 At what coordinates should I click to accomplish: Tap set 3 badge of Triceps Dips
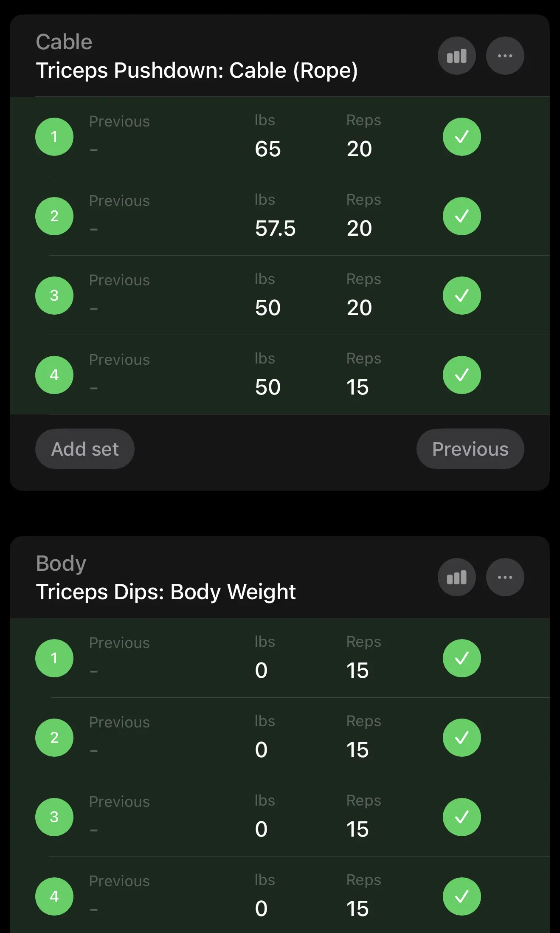(x=54, y=817)
